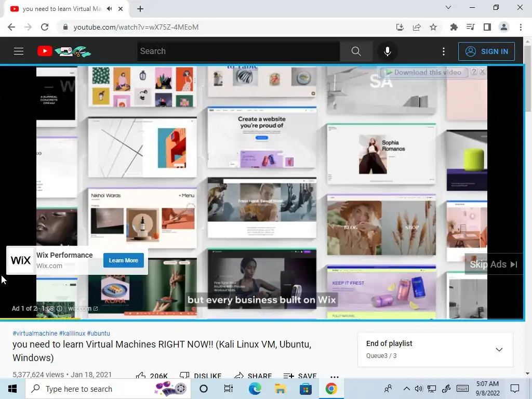Screen dimensions: 532x399
Task: Open download bar help question mark
Action: click(474, 72)
